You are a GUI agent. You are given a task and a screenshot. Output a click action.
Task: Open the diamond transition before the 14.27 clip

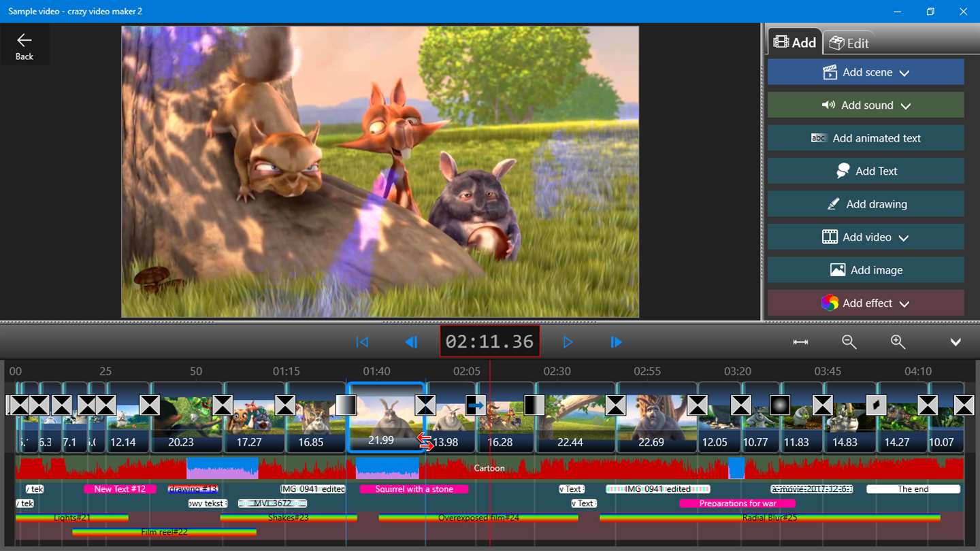877,405
